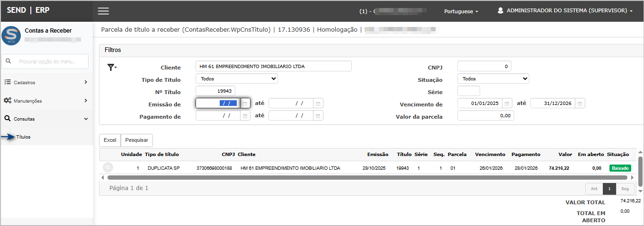
Task: Expand the Cadastros sidebar menu
Action: pyautogui.click(x=46, y=82)
